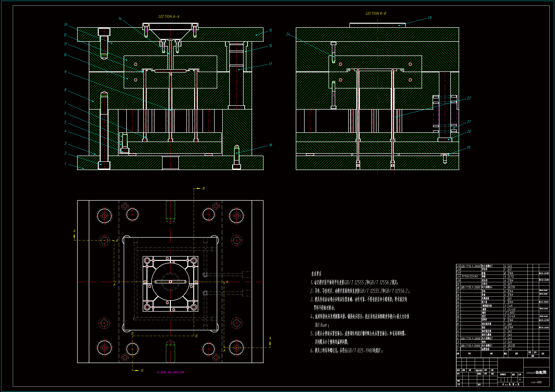Click the SECTION B-B title text
The image size is (555, 392).
[x=376, y=14]
